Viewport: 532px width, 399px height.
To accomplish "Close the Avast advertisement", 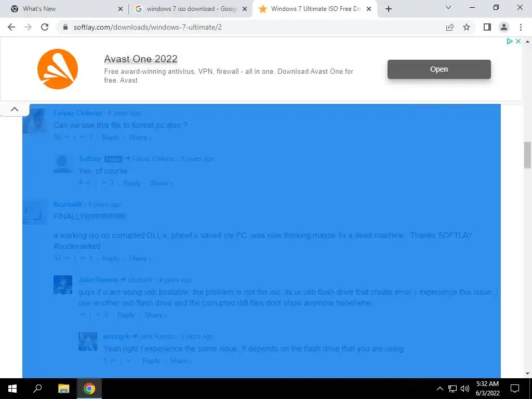I will pyautogui.click(x=518, y=42).
